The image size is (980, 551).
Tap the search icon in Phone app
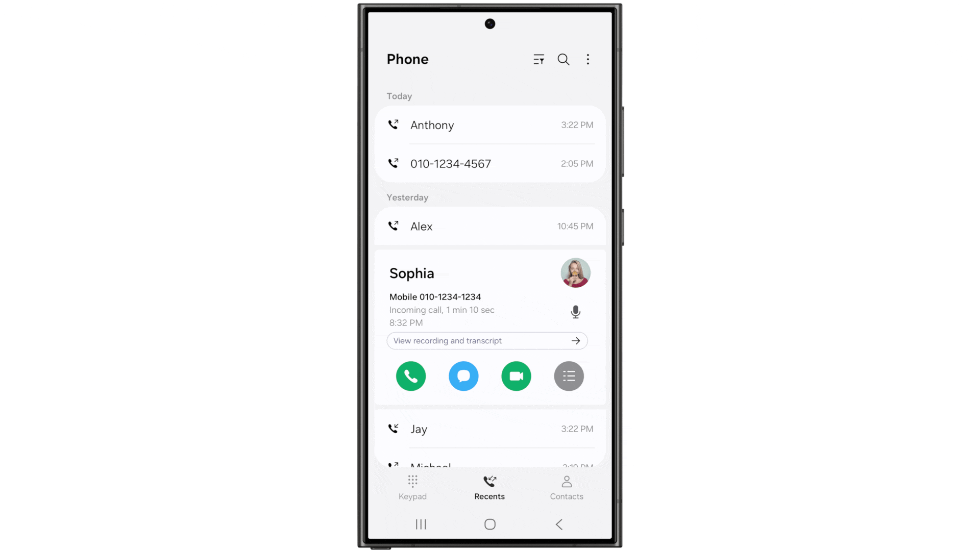point(563,59)
